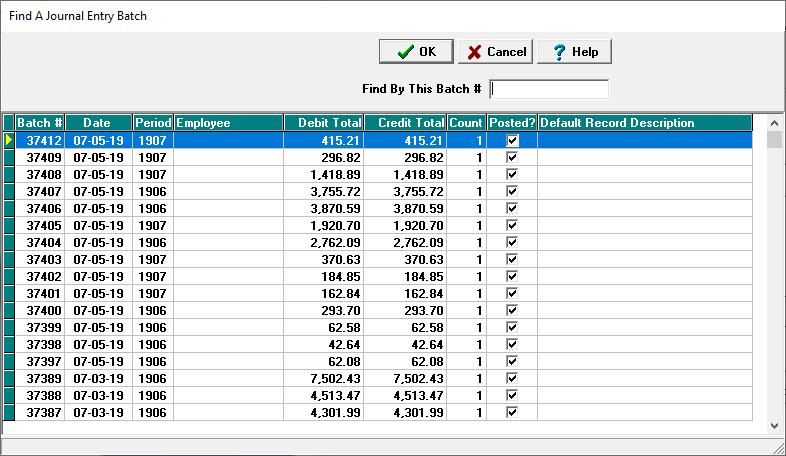786x456 pixels.
Task: Click the Debit Total column header
Action: (x=325, y=123)
